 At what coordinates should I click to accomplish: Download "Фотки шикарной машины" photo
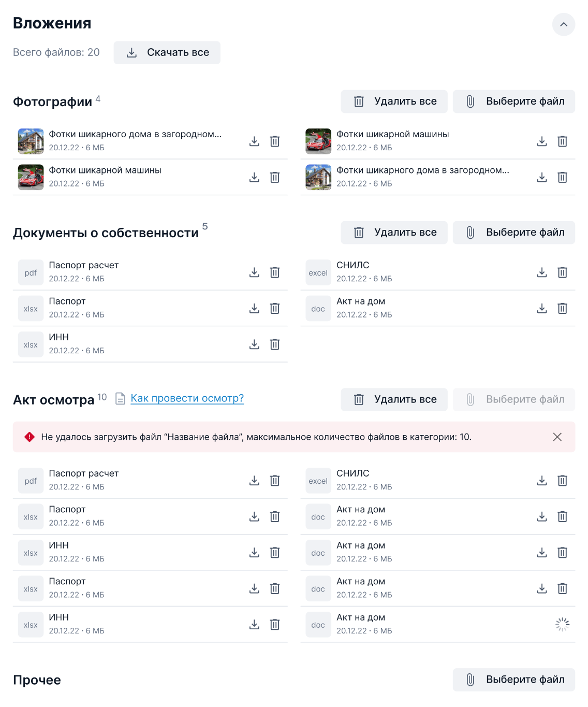[542, 140]
